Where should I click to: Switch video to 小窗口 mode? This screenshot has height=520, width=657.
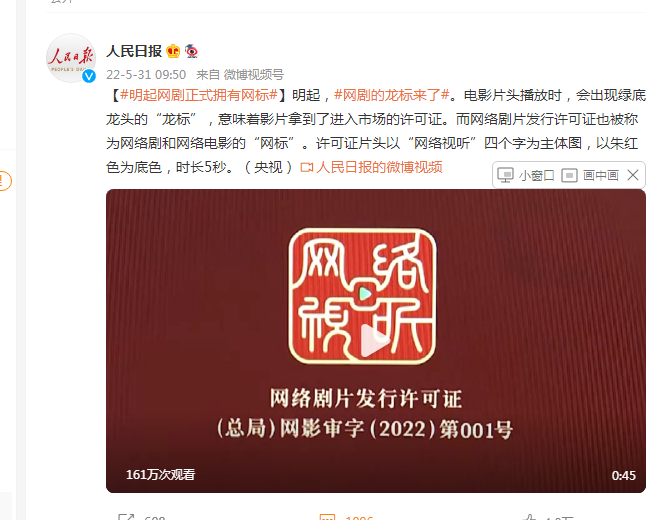526,175
